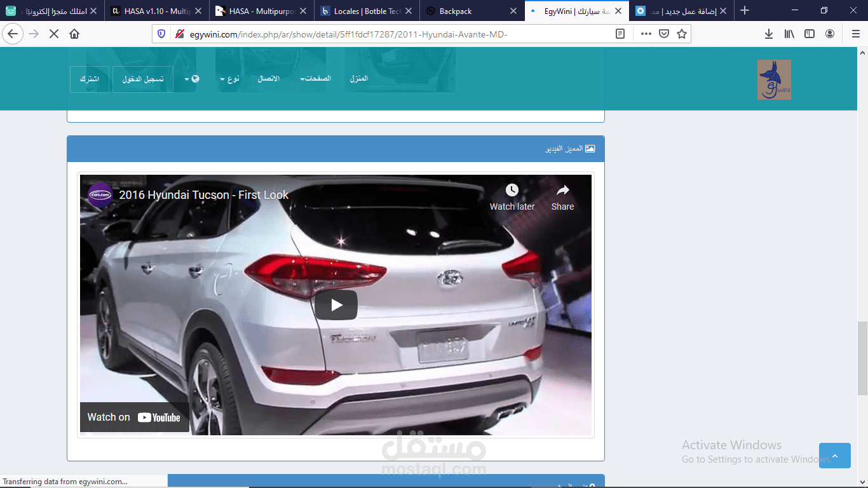This screenshot has height=488, width=868.
Task: Go forward with the browser forward arrow
Action: pos(34,34)
